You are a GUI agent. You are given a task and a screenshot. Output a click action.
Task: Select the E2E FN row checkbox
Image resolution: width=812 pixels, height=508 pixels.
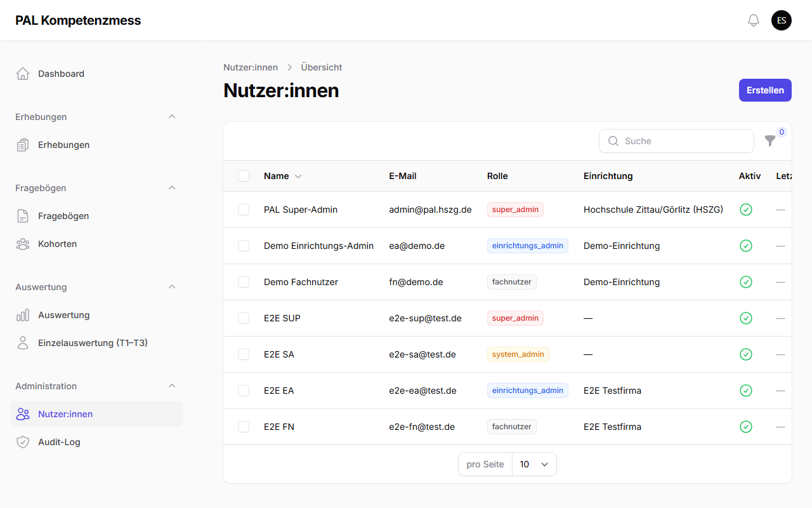(244, 427)
